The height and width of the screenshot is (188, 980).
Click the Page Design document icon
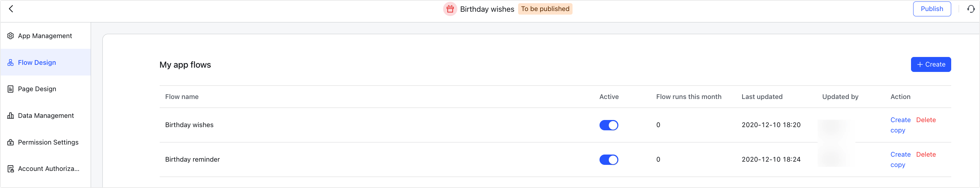tap(11, 89)
